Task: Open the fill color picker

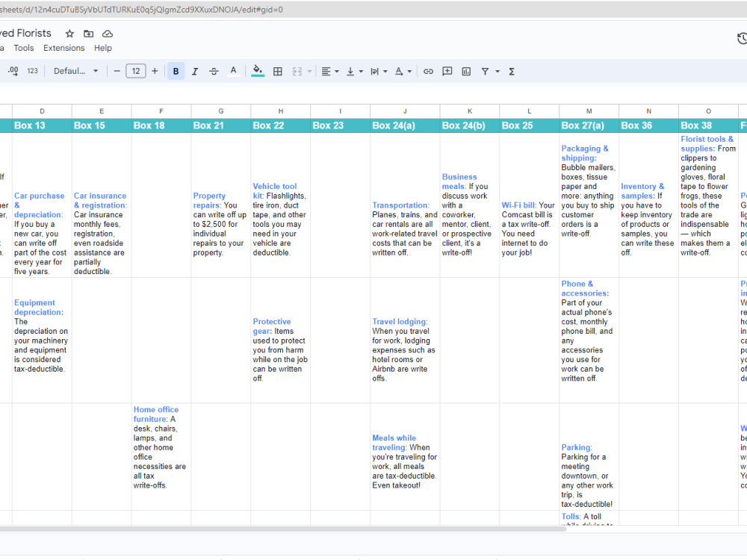Action: click(258, 71)
